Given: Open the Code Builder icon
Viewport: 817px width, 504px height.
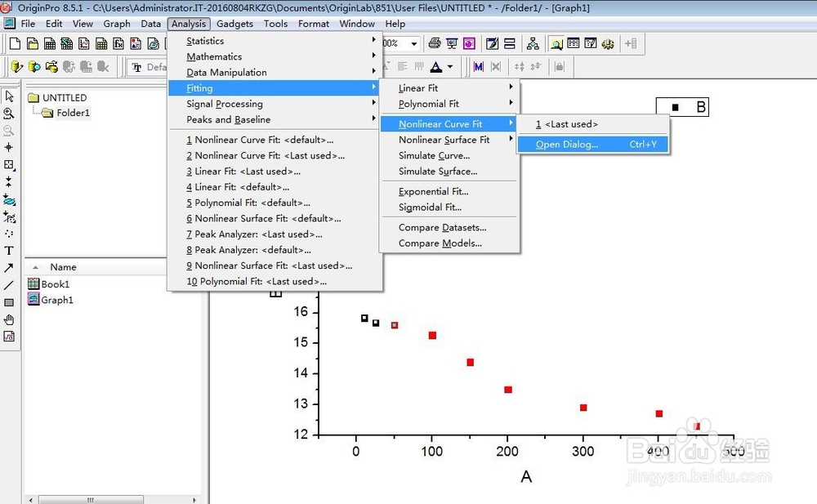Looking at the screenshot, I should (492, 44).
